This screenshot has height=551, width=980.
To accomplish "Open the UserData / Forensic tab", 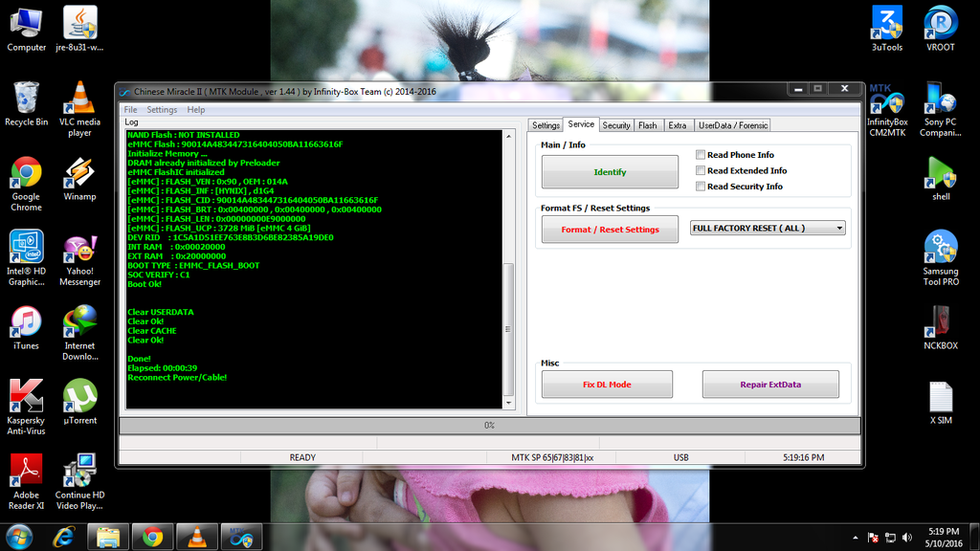I will click(x=732, y=124).
